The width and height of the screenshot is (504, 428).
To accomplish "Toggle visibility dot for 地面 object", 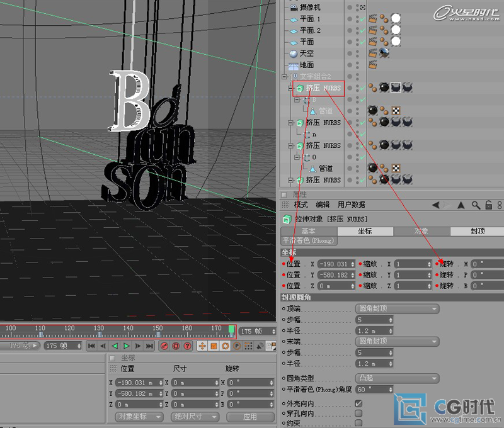I will click(350, 65).
